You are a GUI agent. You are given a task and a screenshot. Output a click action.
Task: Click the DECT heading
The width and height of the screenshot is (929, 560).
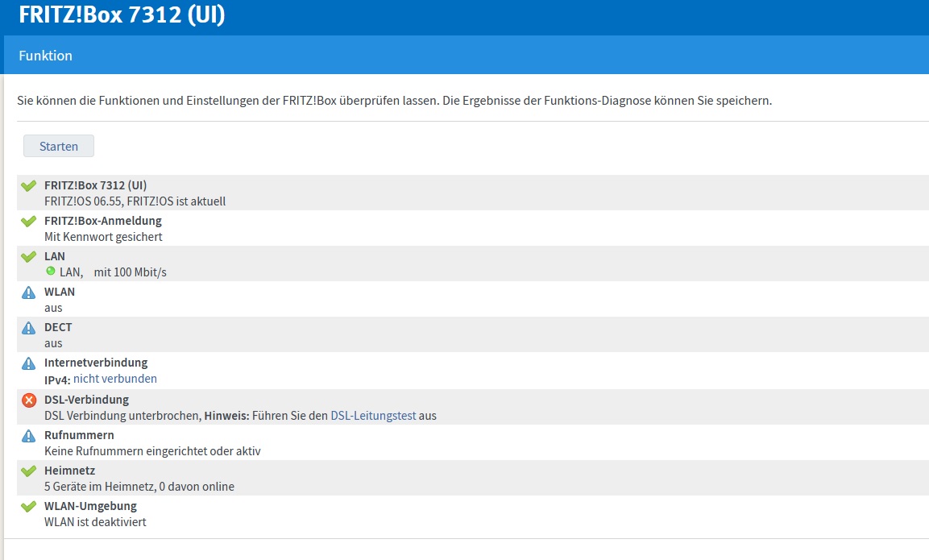tap(58, 327)
